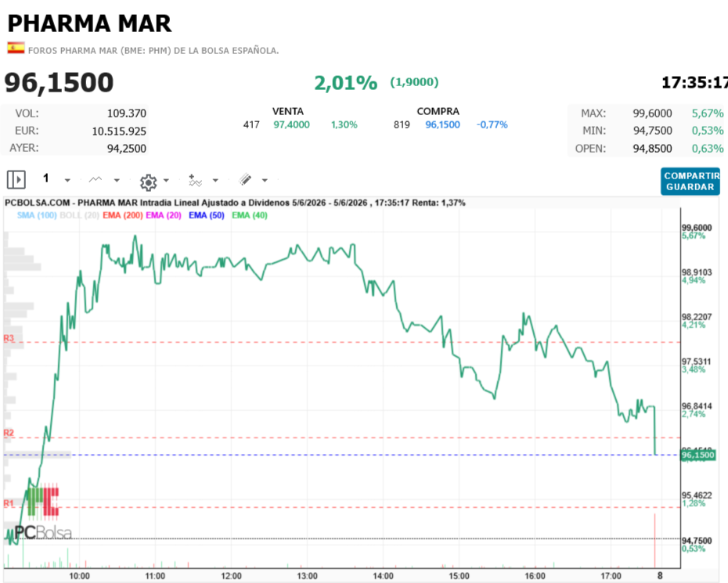Click the OPEN value 94,8500
728x583 pixels.
pos(652,149)
